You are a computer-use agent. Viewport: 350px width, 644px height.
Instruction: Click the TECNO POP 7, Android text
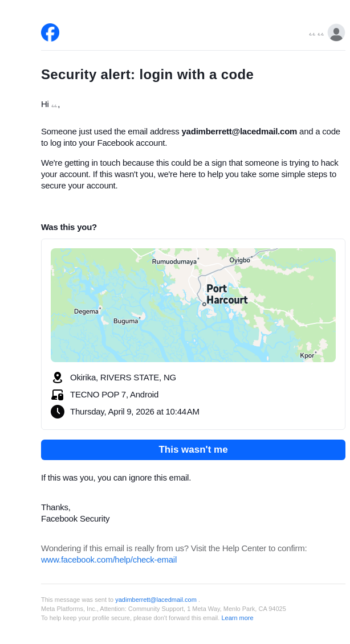click(x=114, y=395)
